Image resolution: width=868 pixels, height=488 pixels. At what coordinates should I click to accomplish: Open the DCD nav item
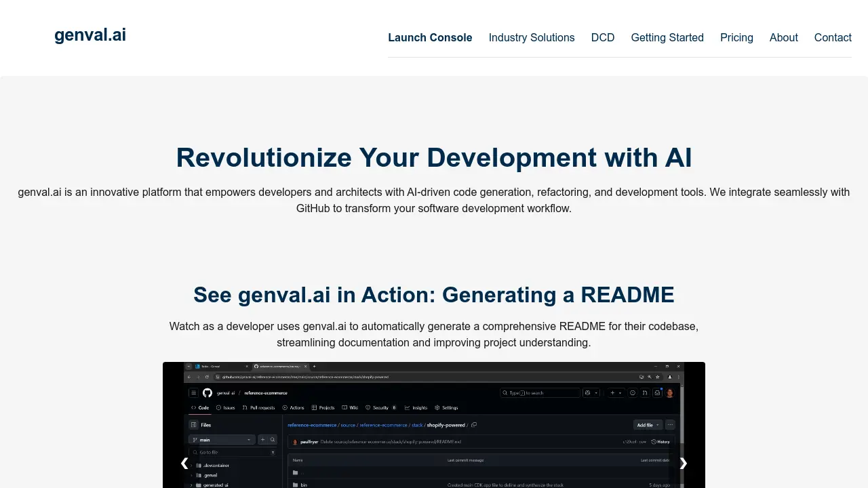[x=603, y=38]
